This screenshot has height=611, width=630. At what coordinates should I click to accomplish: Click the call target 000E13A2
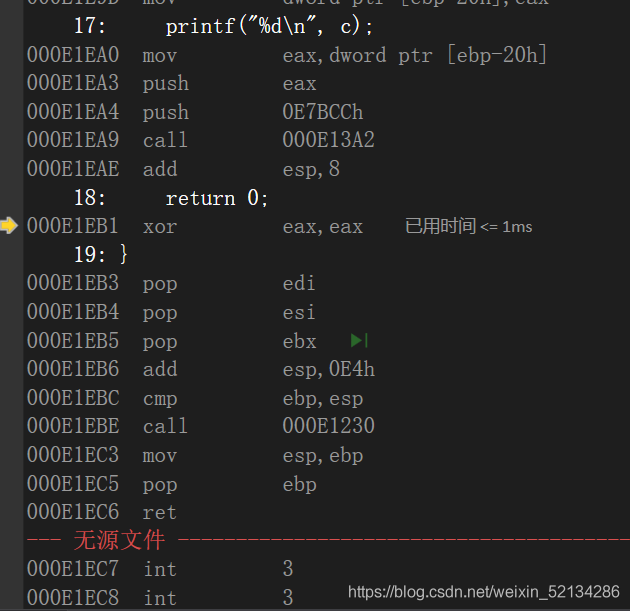[328, 140]
